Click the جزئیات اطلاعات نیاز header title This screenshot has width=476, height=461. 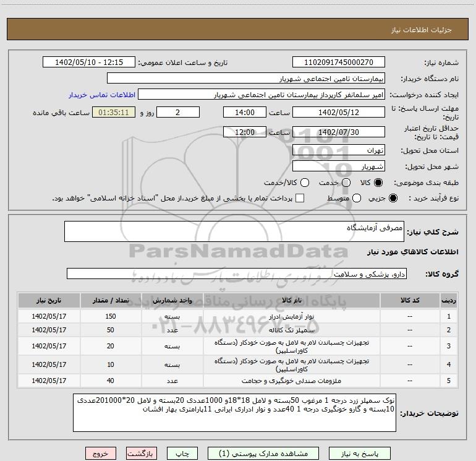[x=422, y=30]
